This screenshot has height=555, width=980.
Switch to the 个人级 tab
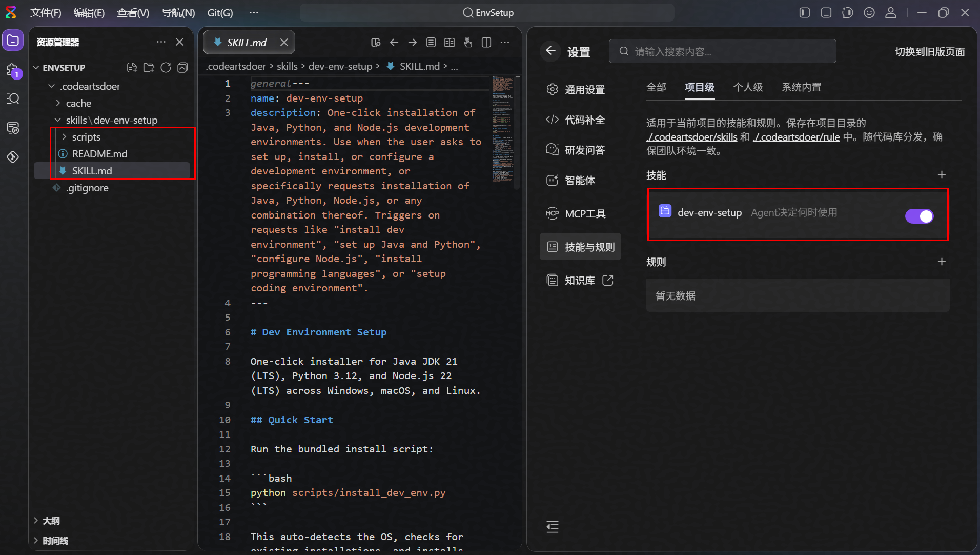[x=748, y=87]
